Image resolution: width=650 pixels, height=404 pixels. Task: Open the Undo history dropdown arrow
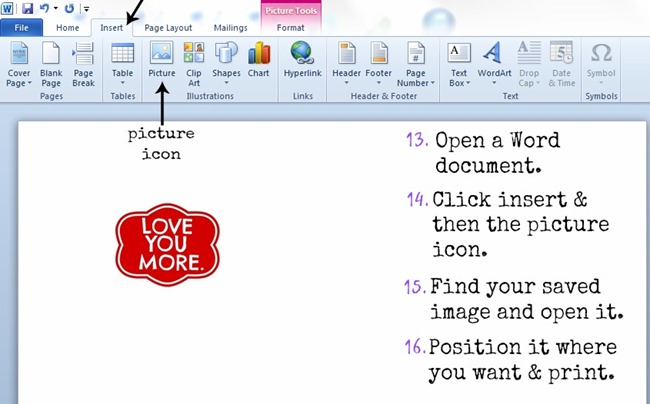click(x=56, y=8)
